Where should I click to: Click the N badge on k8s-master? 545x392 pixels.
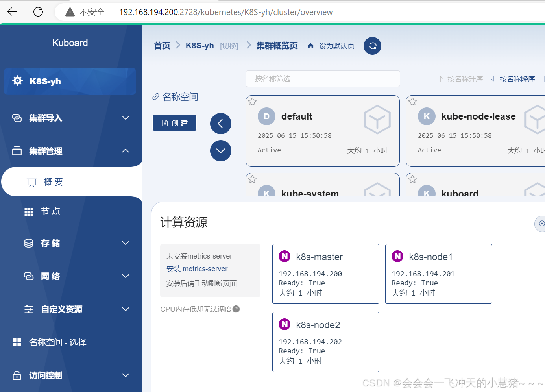point(285,256)
